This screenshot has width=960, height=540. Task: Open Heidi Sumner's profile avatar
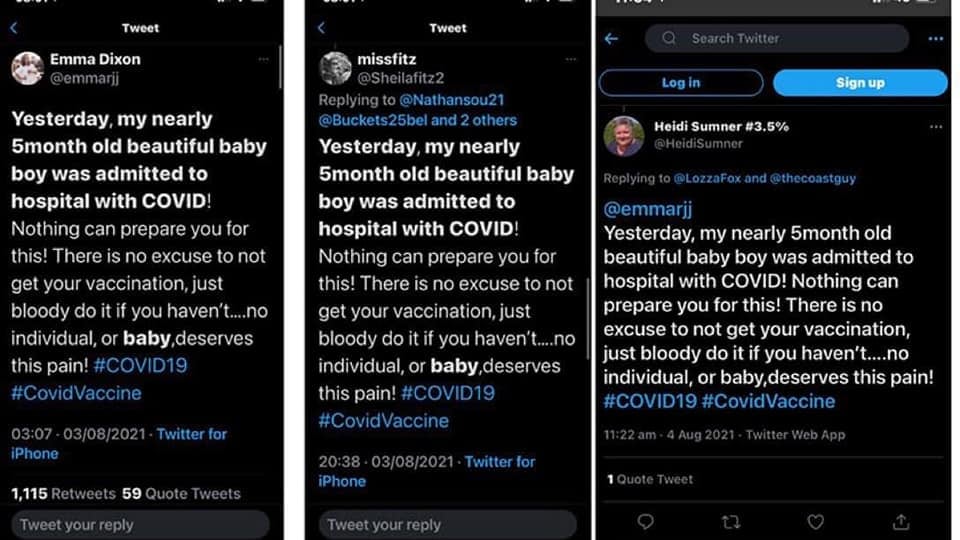coord(623,136)
